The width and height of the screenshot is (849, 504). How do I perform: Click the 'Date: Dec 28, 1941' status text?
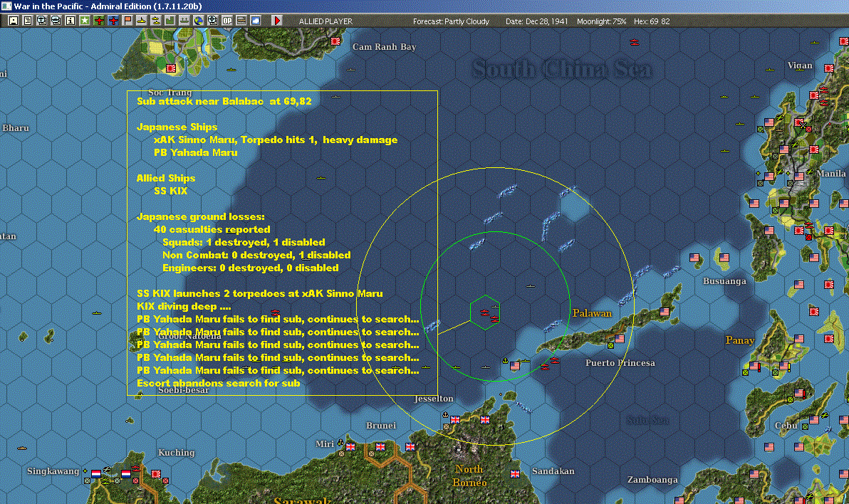536,21
